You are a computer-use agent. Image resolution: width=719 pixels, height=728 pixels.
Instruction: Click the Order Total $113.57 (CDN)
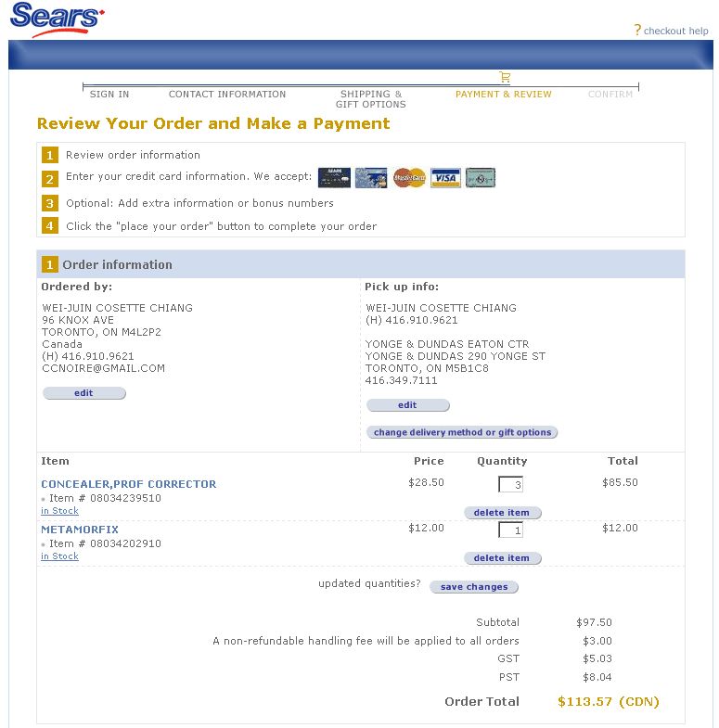(609, 701)
